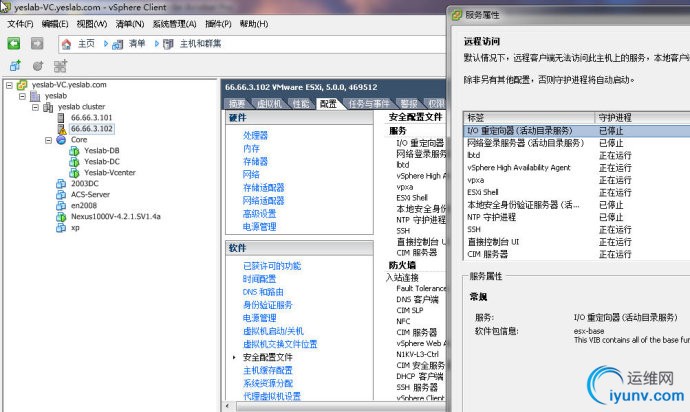Open the 虚拟机启动/关机 link
The height and width of the screenshot is (412, 690).
pos(273,331)
